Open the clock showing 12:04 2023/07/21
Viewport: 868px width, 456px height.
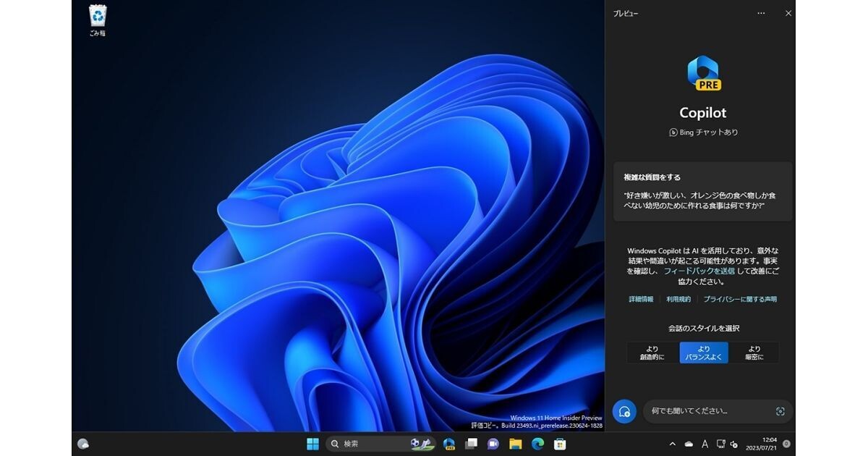tap(762, 444)
